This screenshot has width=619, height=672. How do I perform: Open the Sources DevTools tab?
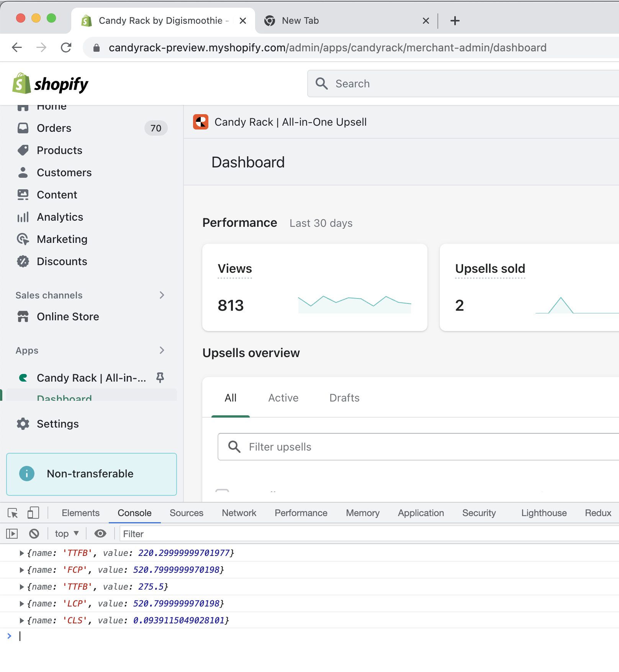(187, 513)
